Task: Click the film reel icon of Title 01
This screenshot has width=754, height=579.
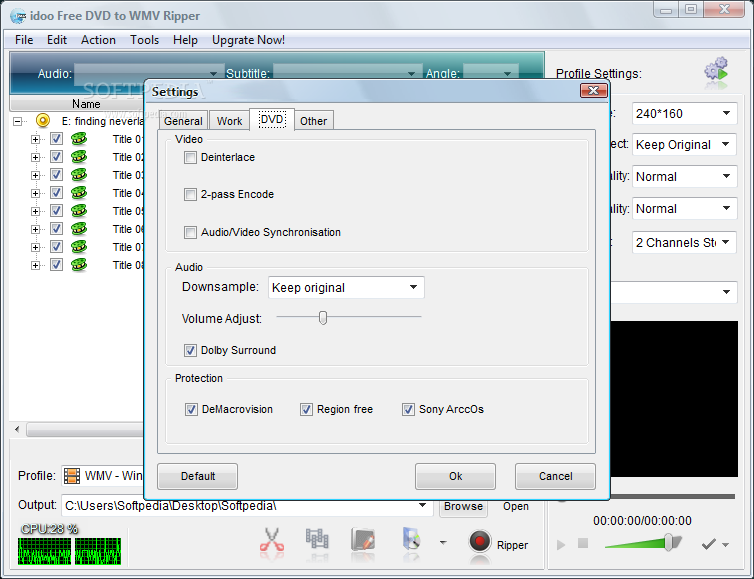Action: coord(79,139)
